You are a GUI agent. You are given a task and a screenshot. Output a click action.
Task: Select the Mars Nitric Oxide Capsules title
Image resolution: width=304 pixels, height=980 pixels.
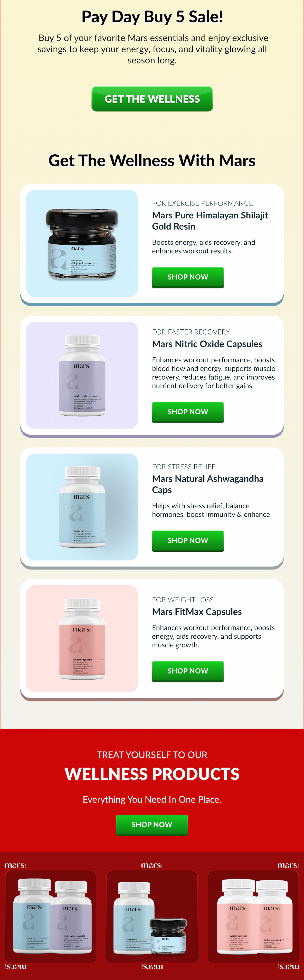(207, 344)
